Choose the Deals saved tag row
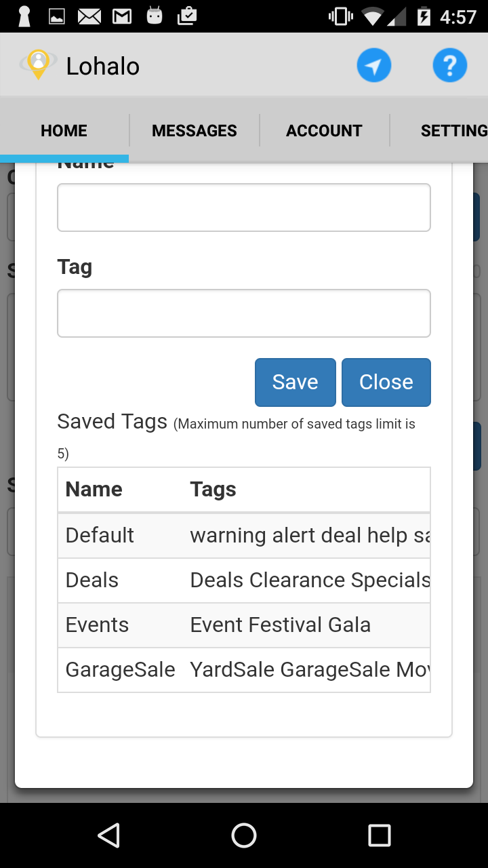Screen dimensions: 488x868 pyautogui.click(x=244, y=580)
